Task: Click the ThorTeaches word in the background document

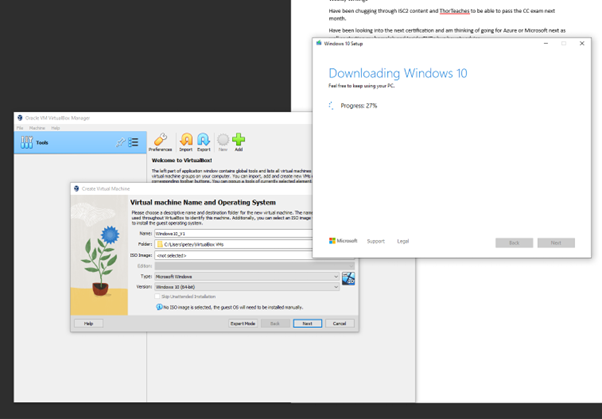Action: (x=454, y=11)
